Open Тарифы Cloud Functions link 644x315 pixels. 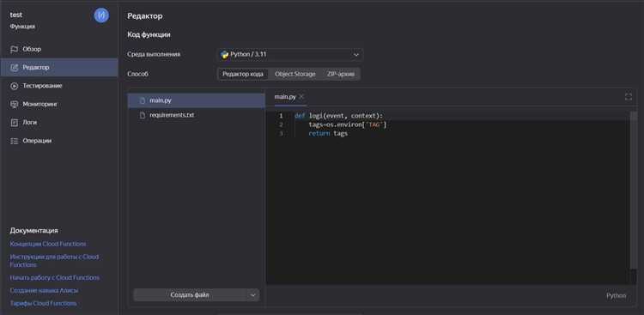click(43, 304)
